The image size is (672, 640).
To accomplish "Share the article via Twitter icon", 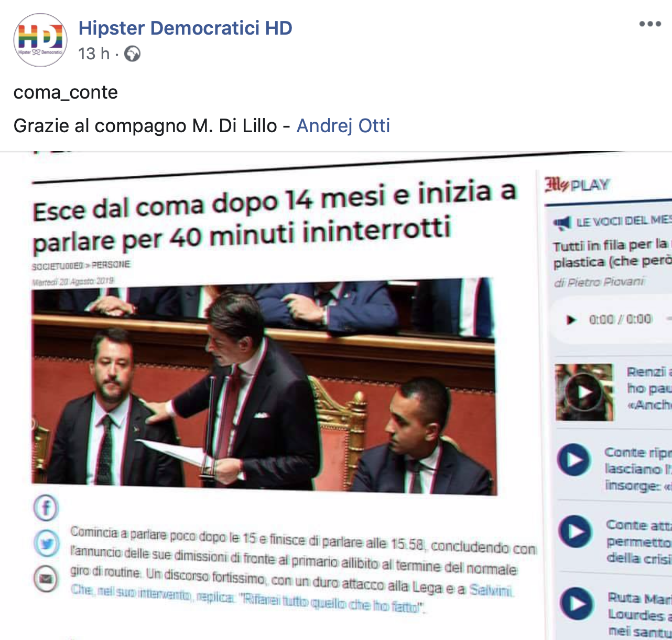I will (46, 543).
